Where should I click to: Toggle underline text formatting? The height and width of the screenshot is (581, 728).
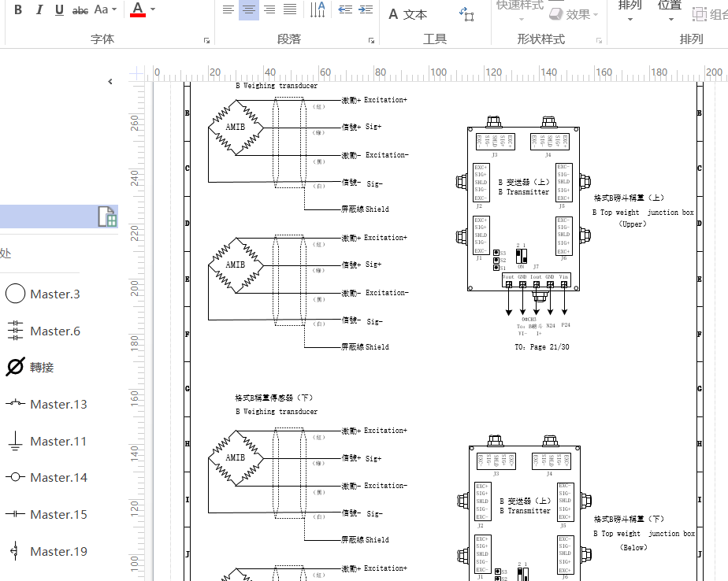tap(59, 10)
